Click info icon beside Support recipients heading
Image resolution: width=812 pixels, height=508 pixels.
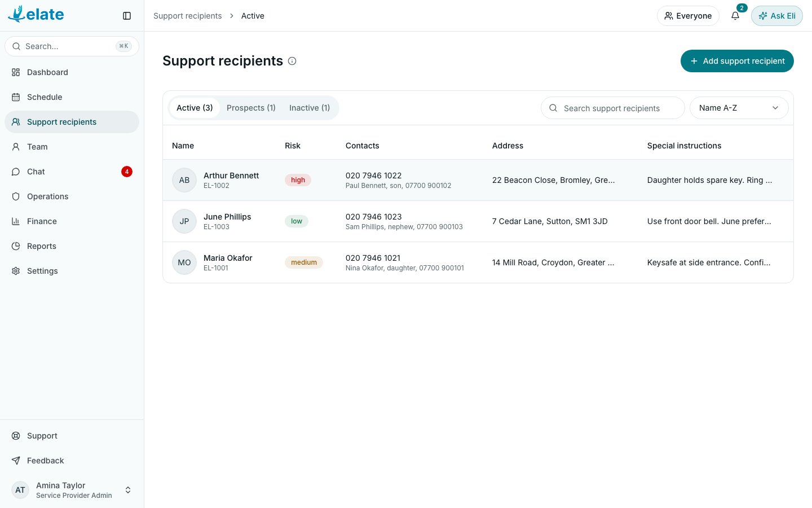point(292,61)
